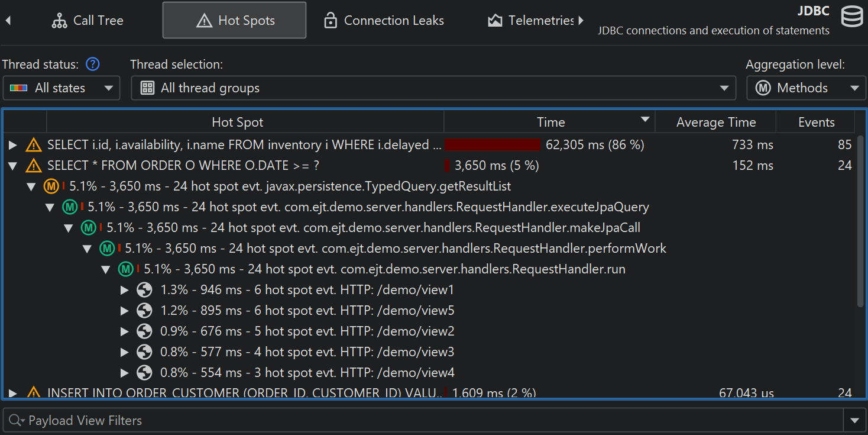The height and width of the screenshot is (435, 868).
Task: Expand the SELECT i.id inventory hot spot
Action: [x=13, y=145]
